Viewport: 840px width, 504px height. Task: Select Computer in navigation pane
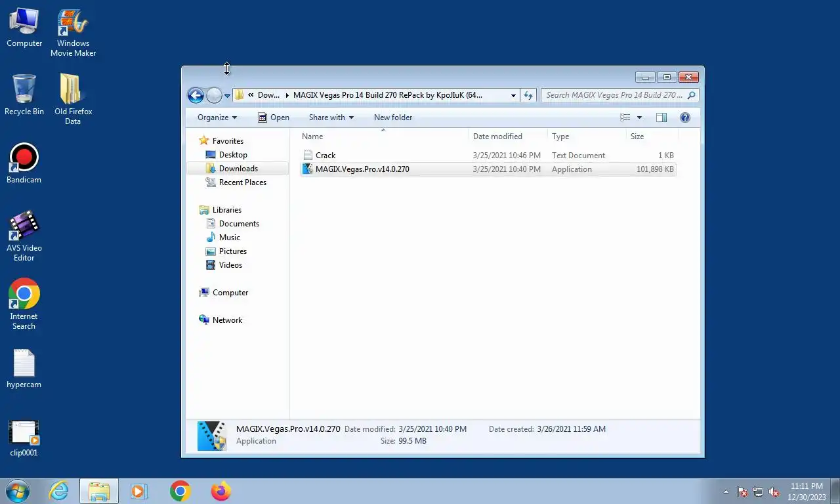(230, 293)
